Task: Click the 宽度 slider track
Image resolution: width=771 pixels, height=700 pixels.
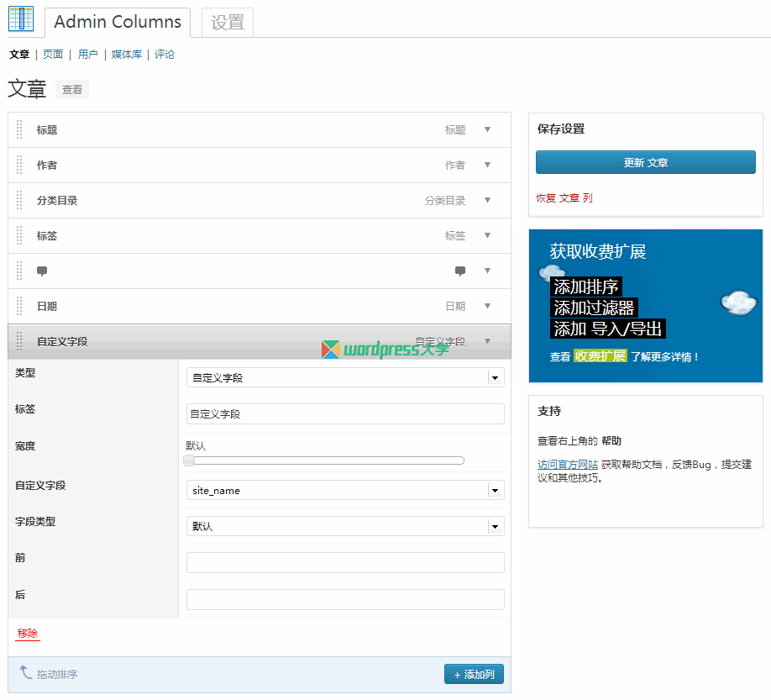Action: pyautogui.click(x=324, y=461)
